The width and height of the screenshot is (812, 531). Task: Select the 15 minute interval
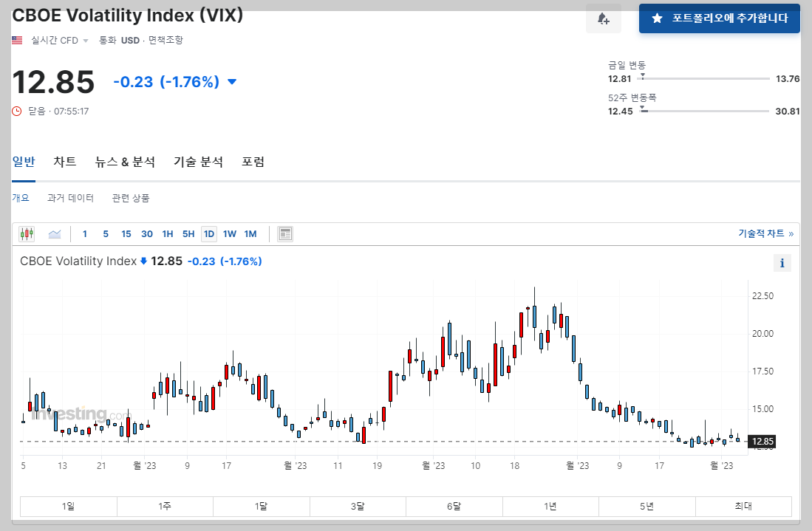point(126,234)
